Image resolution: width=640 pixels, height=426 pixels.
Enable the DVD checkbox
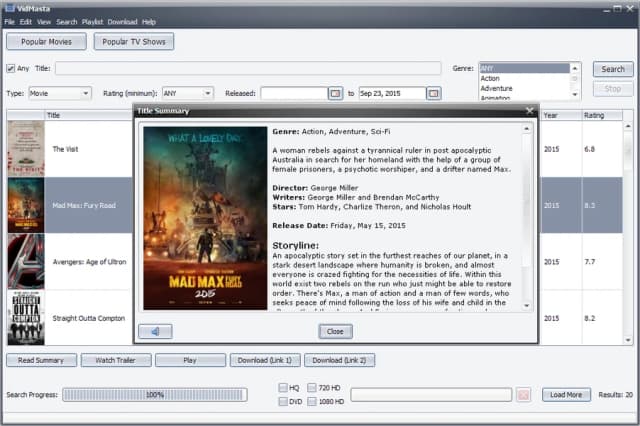pos(282,402)
